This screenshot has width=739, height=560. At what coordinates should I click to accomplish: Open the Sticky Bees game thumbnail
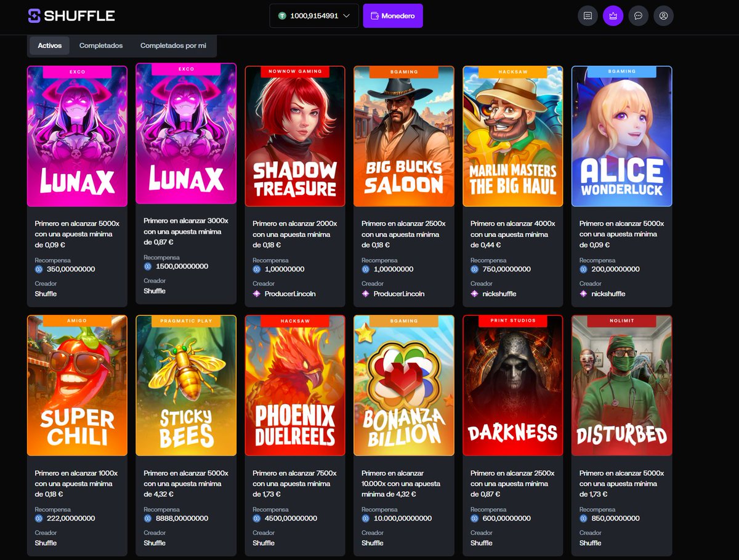tap(186, 385)
